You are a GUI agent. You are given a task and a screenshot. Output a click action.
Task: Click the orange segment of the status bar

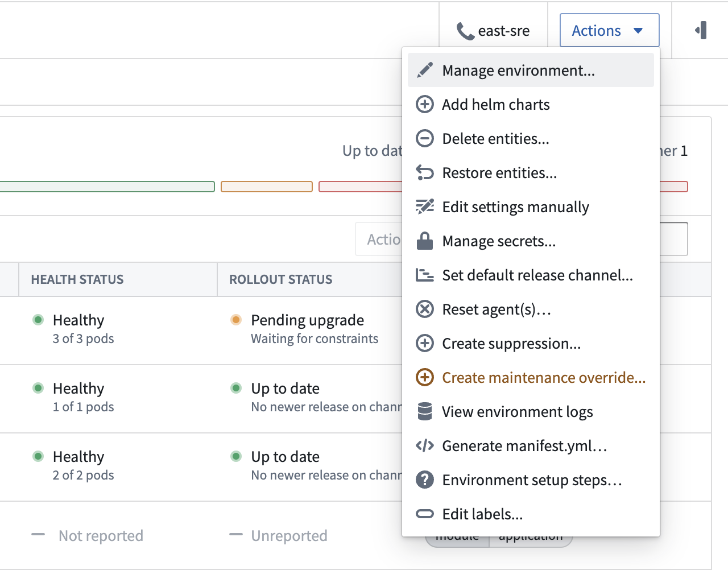pos(267,187)
